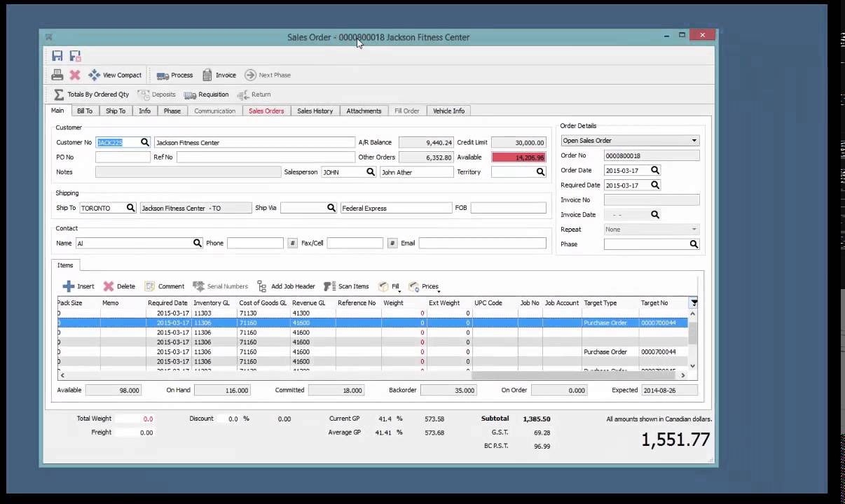Click Serial Numbers in Items toolbar
Viewport: 845px width, 504px height.
[x=220, y=286]
